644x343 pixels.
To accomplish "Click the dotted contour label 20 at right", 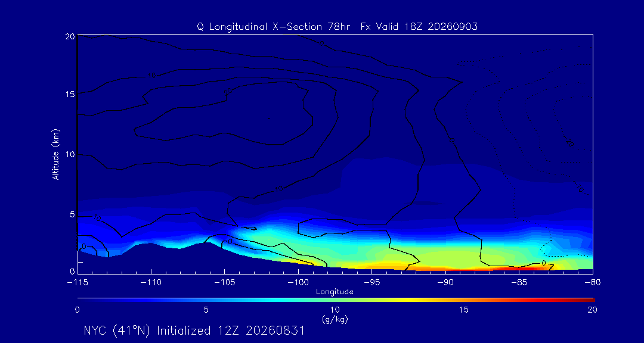I will 569,142.
